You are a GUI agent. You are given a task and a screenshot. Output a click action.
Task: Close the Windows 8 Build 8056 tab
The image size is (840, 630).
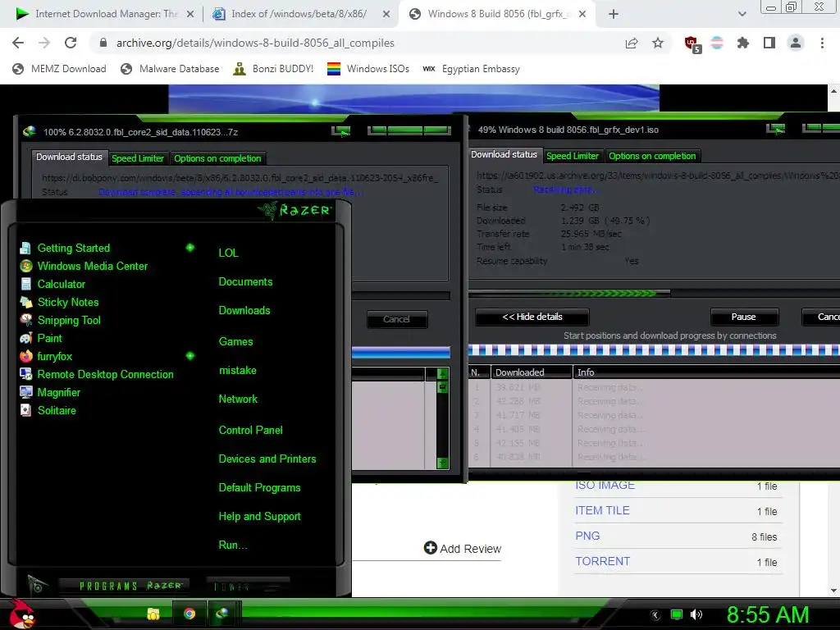[583, 14]
